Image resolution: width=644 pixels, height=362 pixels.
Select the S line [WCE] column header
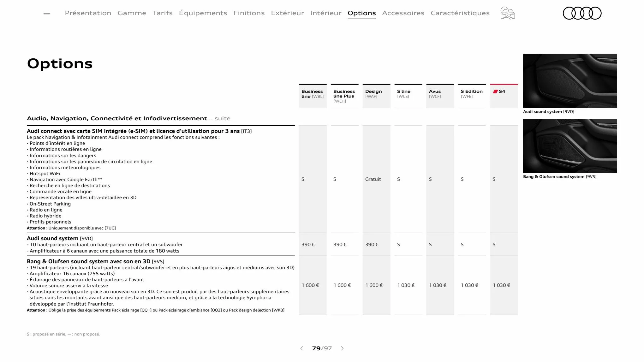408,96
